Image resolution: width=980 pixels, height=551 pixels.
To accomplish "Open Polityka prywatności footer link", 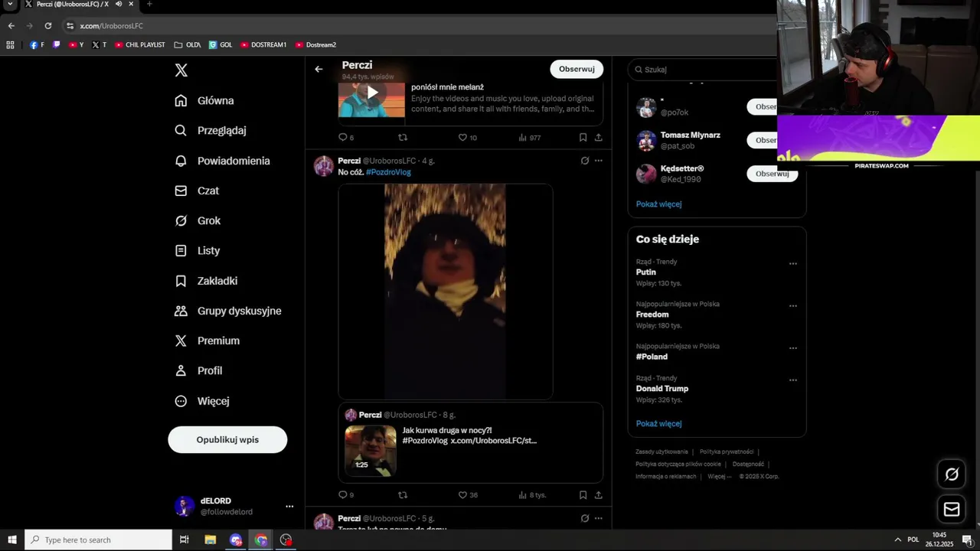I will [727, 452].
